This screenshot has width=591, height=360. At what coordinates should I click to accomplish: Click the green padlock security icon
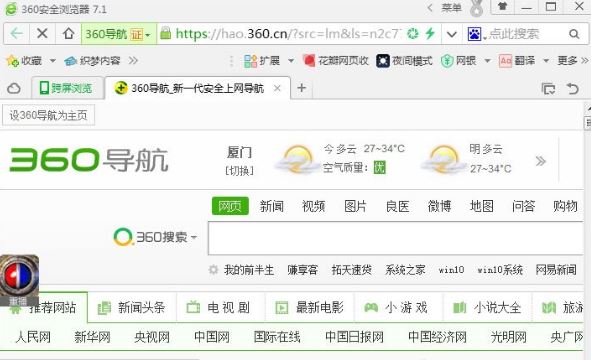pyautogui.click(x=165, y=34)
